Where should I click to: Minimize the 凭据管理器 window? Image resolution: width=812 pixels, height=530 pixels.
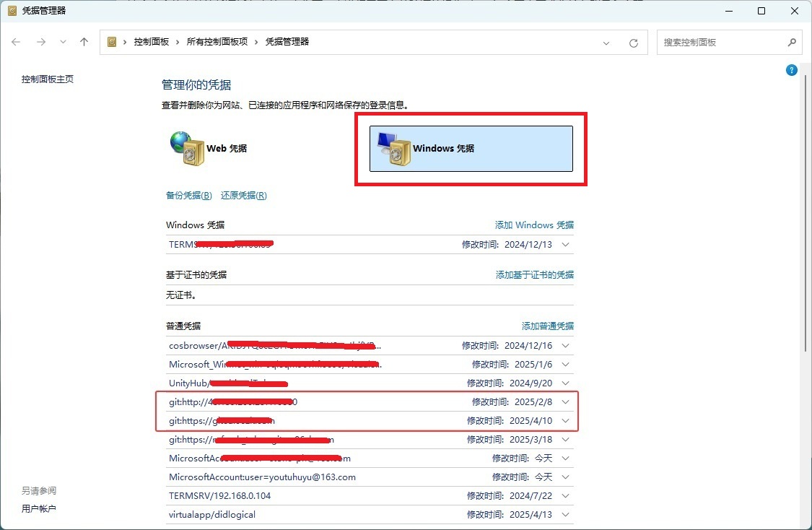coord(728,11)
